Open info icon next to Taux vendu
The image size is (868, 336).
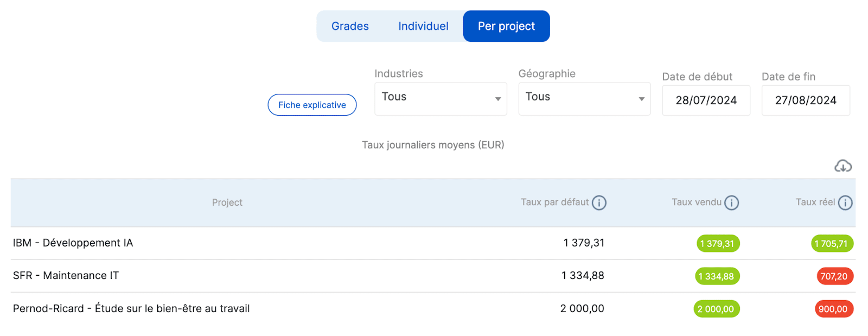[x=732, y=202]
